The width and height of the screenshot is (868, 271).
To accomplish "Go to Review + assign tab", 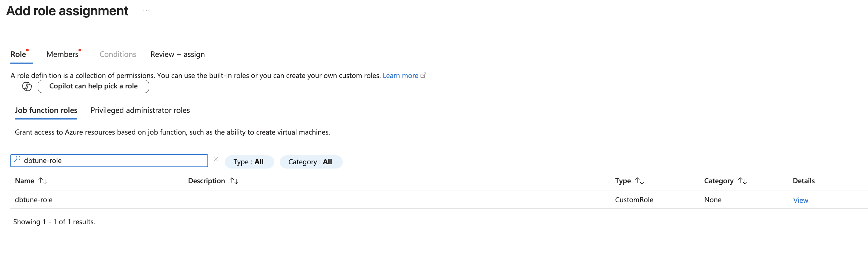I will [x=177, y=54].
